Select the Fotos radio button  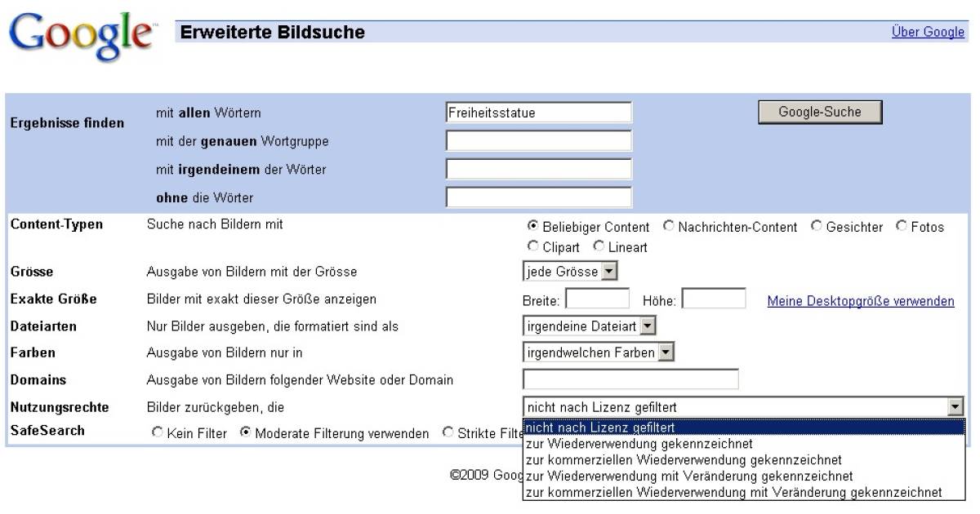point(902,226)
